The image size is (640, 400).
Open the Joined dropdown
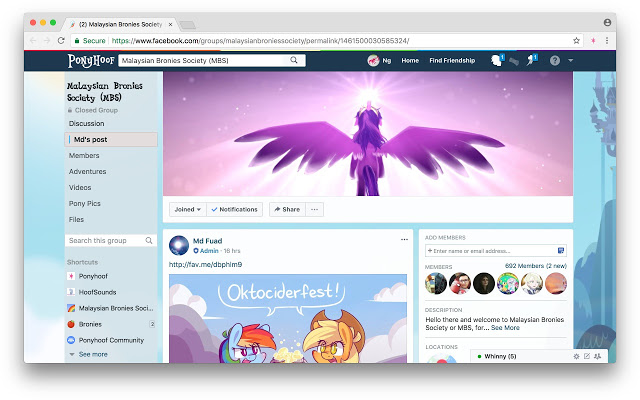tap(188, 209)
